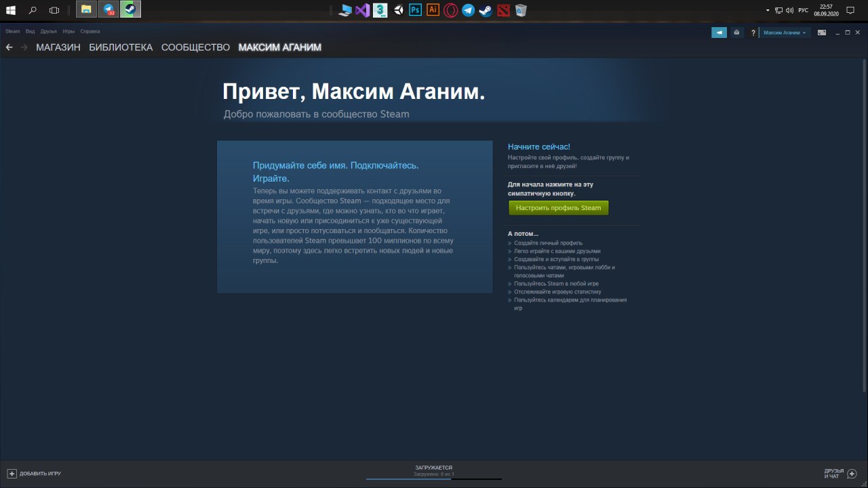The height and width of the screenshot is (488, 868).
Task: Open the volume tray icon
Action: [790, 10]
